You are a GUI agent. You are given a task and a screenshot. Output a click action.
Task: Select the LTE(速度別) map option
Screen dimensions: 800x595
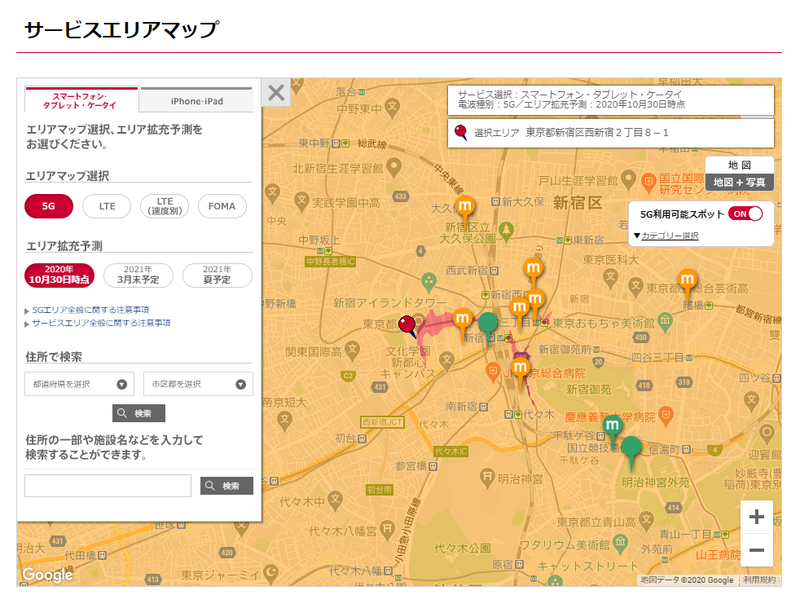164,206
